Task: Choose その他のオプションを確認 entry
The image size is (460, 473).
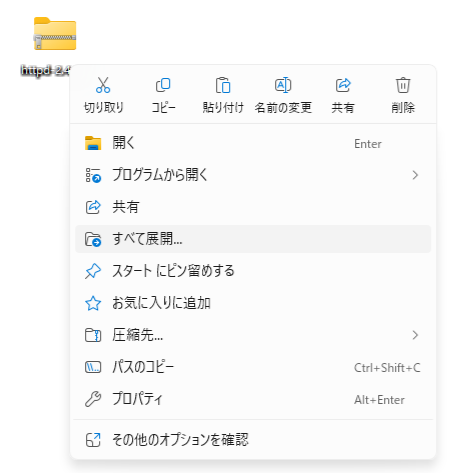Action: 253,440
